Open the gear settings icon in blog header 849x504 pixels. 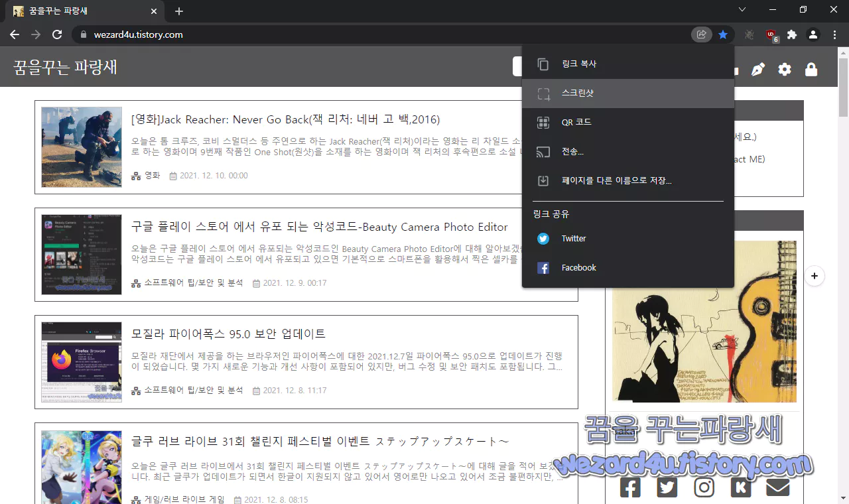click(785, 70)
